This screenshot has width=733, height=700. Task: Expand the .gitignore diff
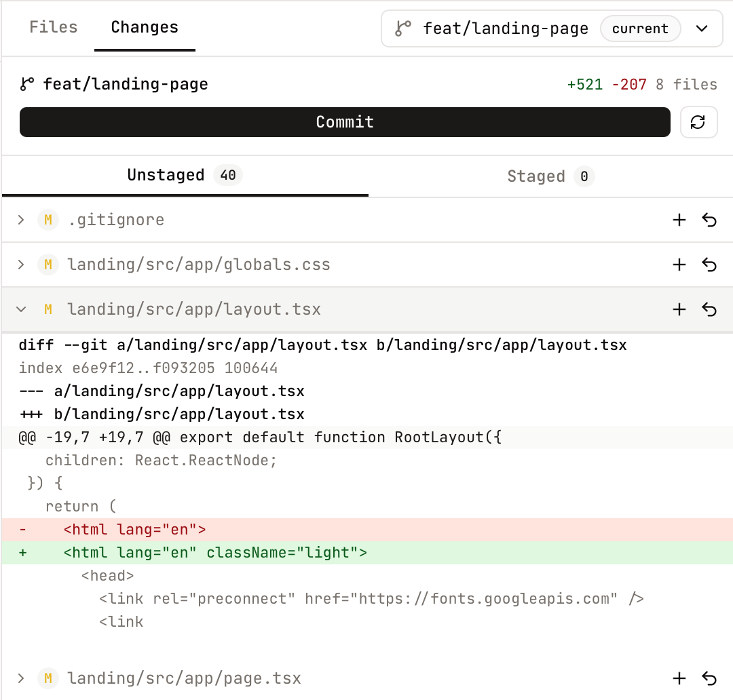click(x=20, y=220)
